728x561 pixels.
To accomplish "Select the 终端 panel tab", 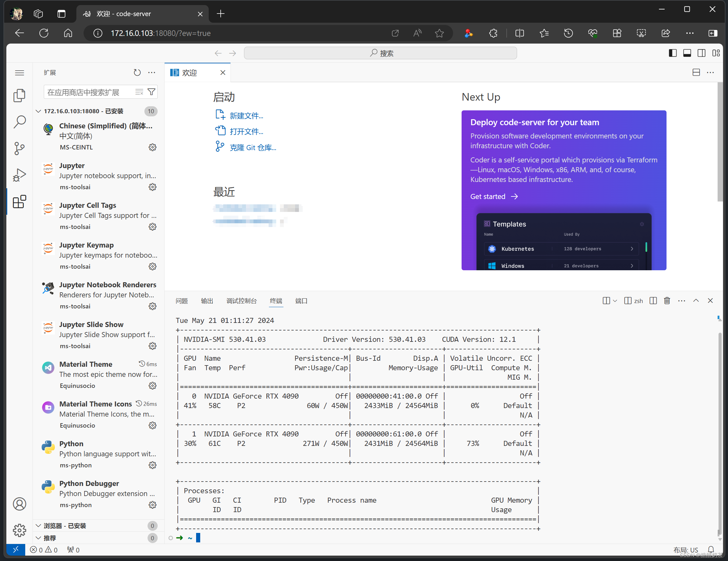I will (x=276, y=301).
